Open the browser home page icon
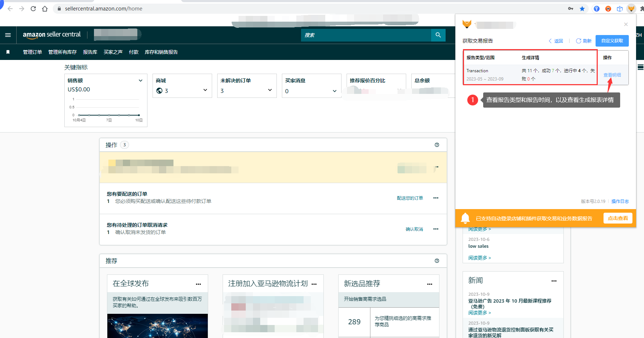This screenshot has height=338, width=644. point(45,9)
